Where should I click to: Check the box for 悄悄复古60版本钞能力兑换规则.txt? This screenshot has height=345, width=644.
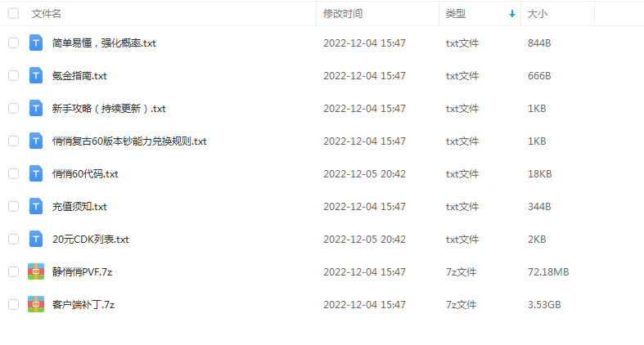14,141
